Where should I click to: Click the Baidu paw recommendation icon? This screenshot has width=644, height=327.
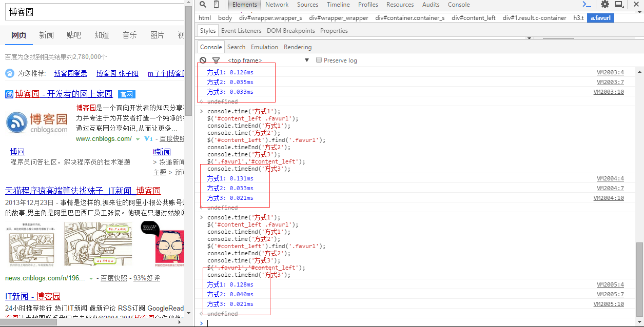tap(10, 73)
